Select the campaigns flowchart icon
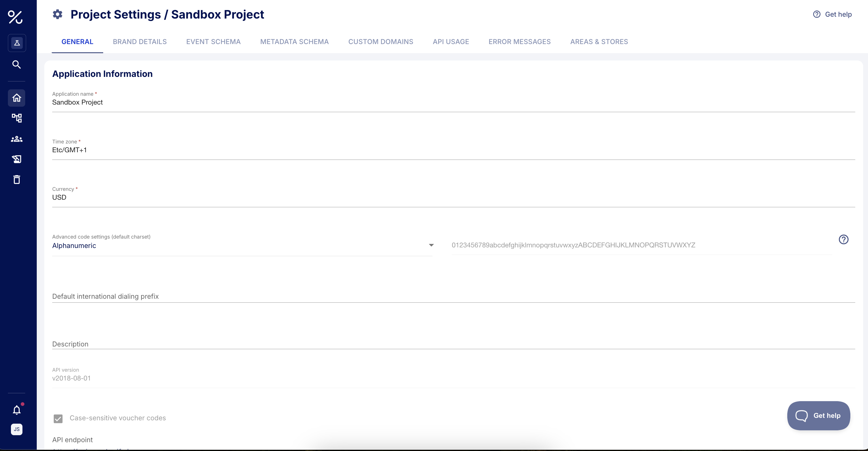 (16, 118)
